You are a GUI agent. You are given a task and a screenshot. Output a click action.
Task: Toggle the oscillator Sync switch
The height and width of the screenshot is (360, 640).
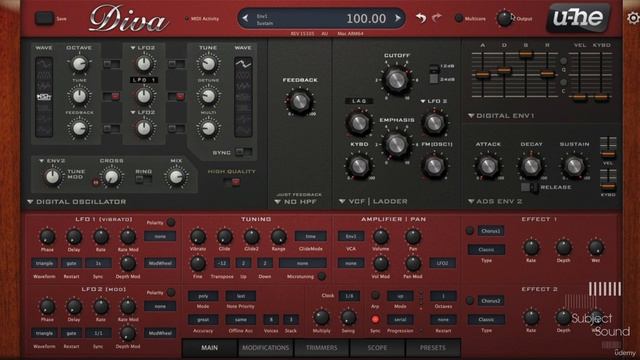tap(243, 152)
